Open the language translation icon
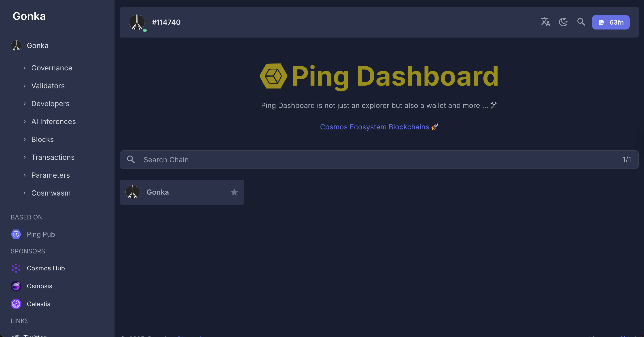Screen dimensions: 644x337 coord(545,22)
